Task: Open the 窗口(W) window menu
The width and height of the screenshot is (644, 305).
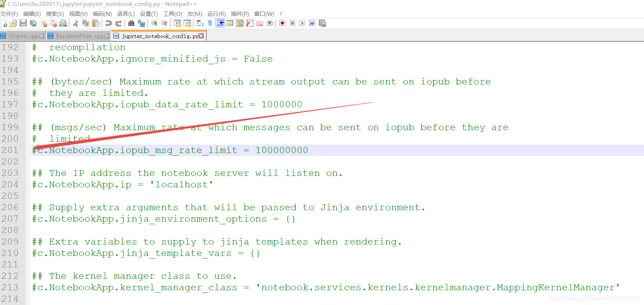Action: [264, 14]
